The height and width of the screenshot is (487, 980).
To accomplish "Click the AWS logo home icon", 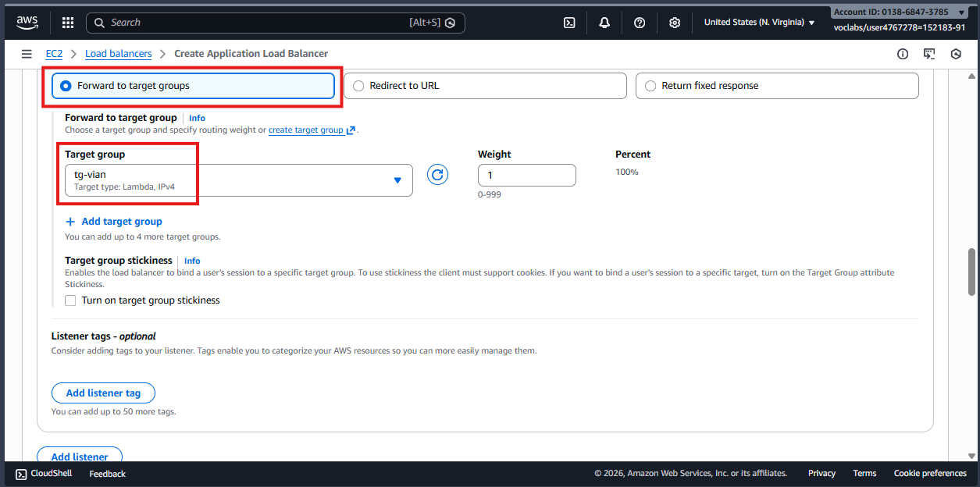I will point(27,23).
